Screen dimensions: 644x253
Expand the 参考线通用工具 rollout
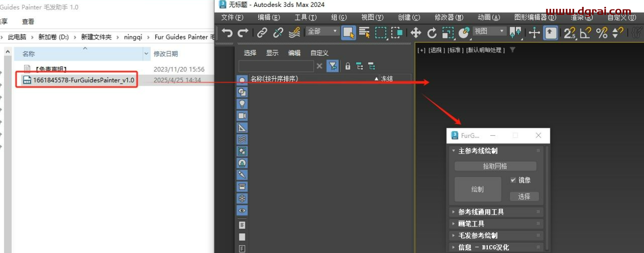pos(496,212)
